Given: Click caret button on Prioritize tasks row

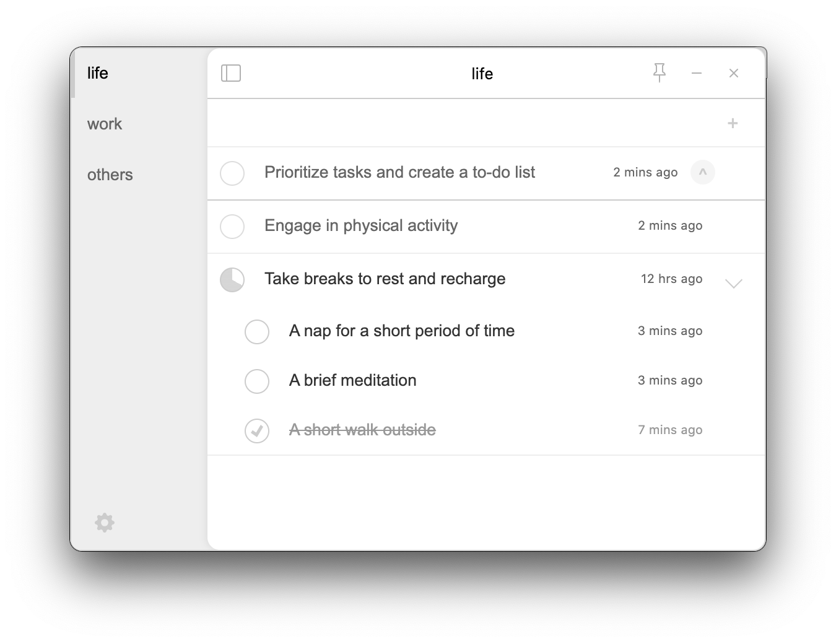Looking at the screenshot, I should [x=703, y=172].
